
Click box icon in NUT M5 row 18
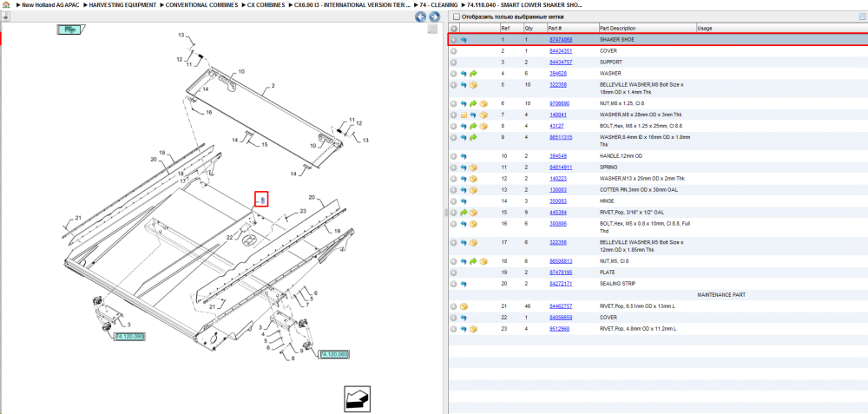click(x=483, y=260)
